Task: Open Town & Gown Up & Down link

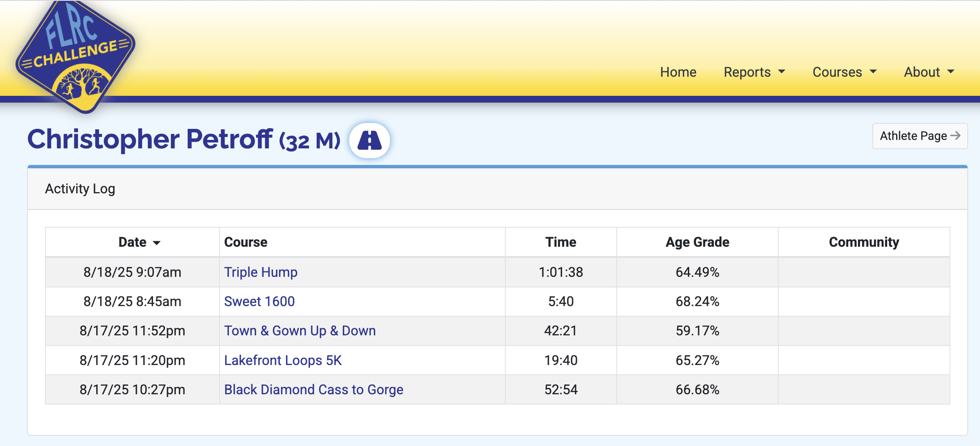Action: [x=300, y=331]
